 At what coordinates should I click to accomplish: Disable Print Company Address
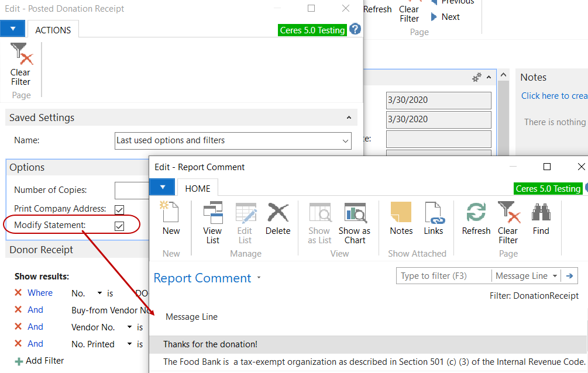pos(119,210)
